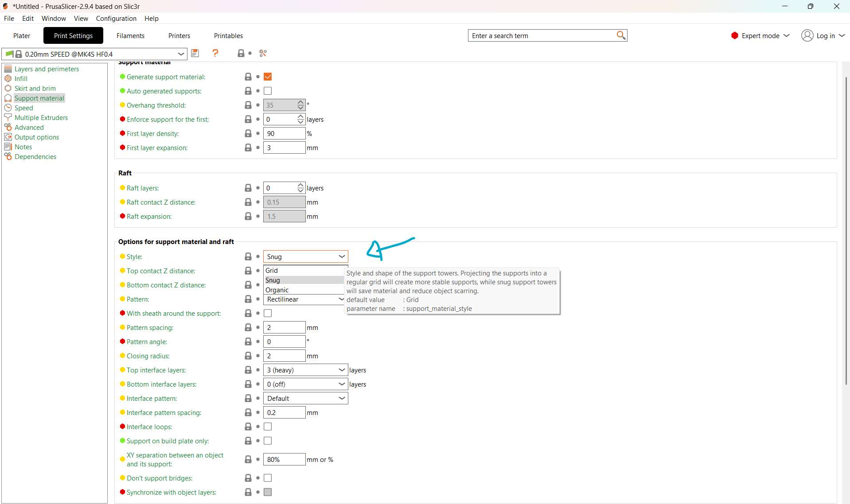Open the Infill settings page

tap(21, 78)
